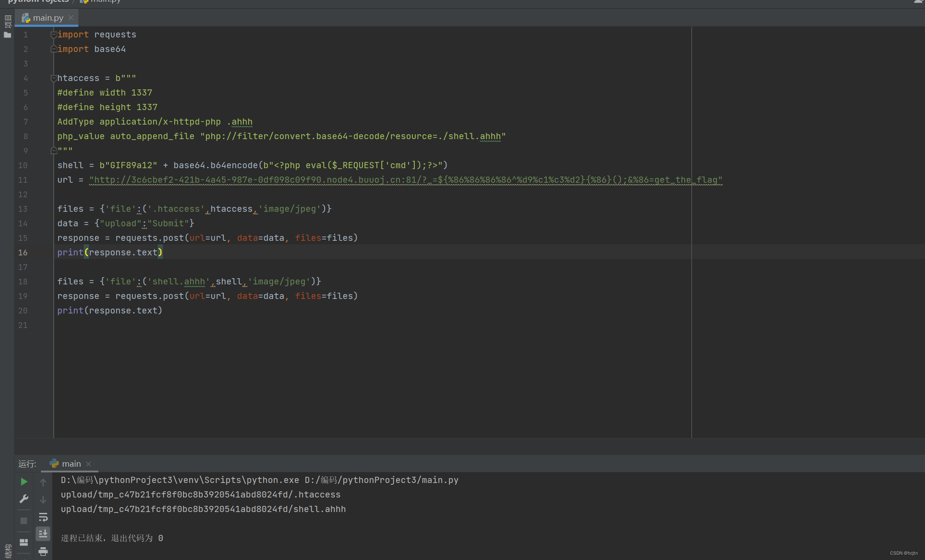Close the main run tab
Screen dimensions: 925x560
(x=88, y=464)
